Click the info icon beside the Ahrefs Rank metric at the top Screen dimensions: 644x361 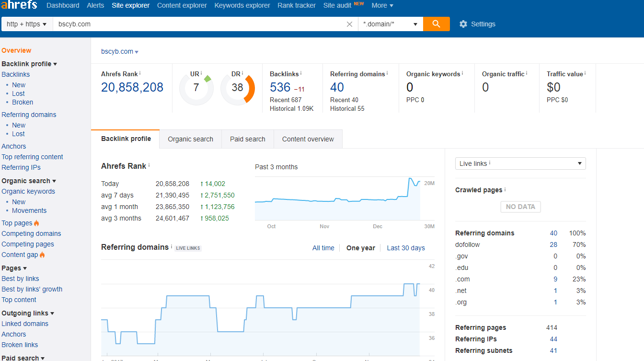140,73
